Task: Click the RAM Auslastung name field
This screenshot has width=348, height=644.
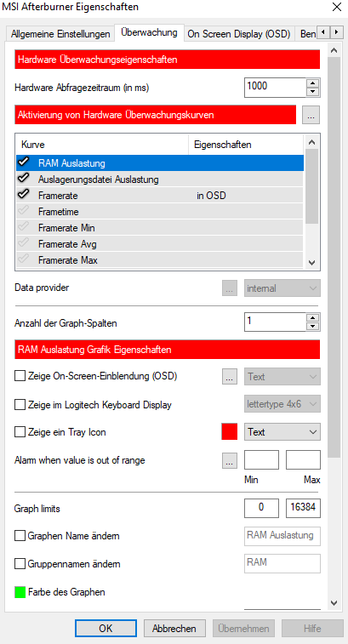Action: click(282, 536)
